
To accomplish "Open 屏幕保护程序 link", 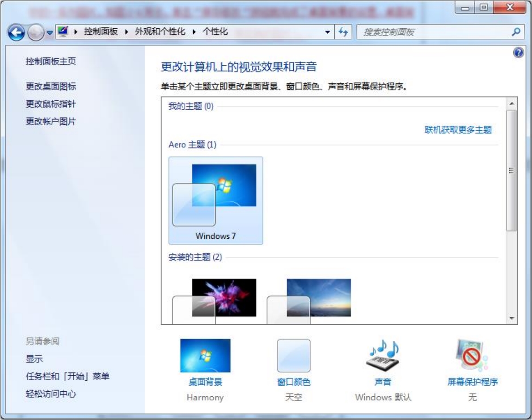I will tap(473, 382).
